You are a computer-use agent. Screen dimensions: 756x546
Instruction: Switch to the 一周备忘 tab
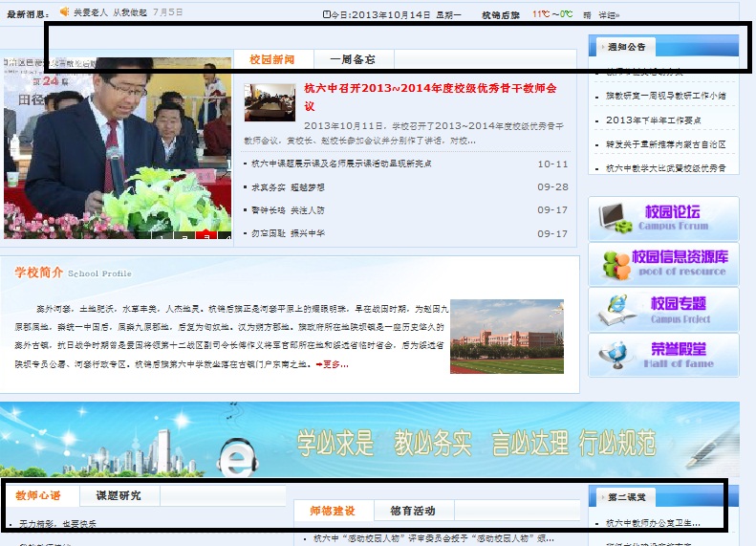352,59
